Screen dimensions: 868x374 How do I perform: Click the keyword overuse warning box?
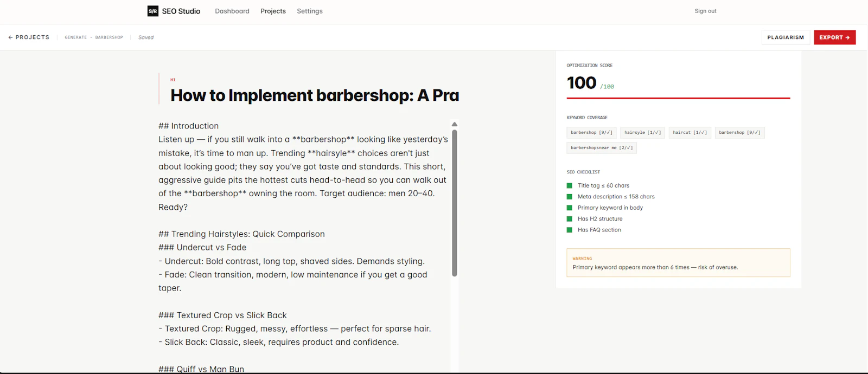pos(678,263)
